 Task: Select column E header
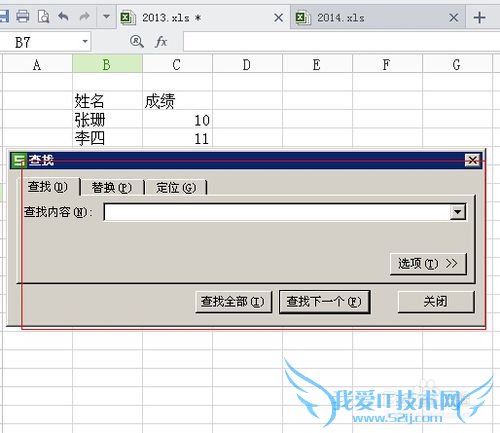[x=317, y=64]
